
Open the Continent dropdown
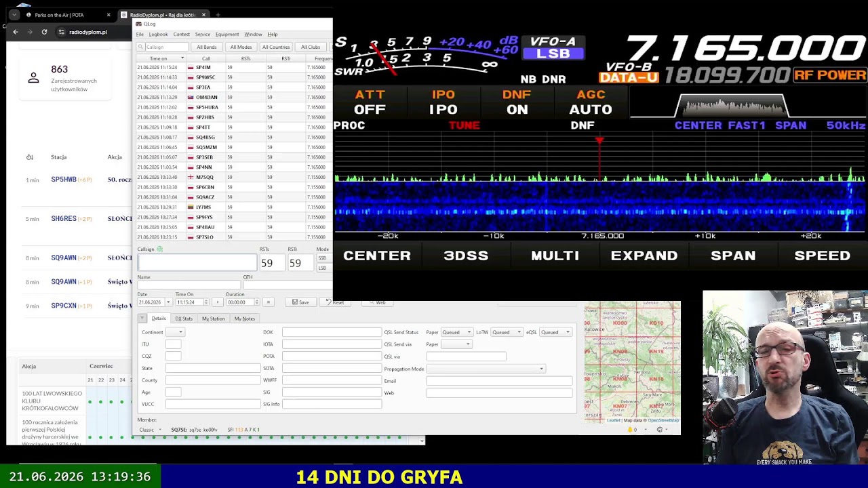tap(175, 332)
